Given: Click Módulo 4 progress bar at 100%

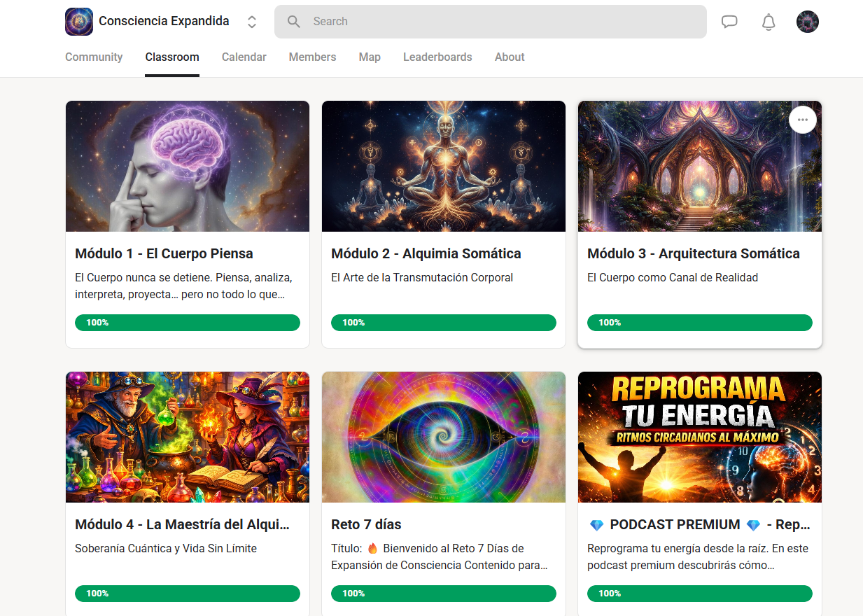Looking at the screenshot, I should [188, 594].
